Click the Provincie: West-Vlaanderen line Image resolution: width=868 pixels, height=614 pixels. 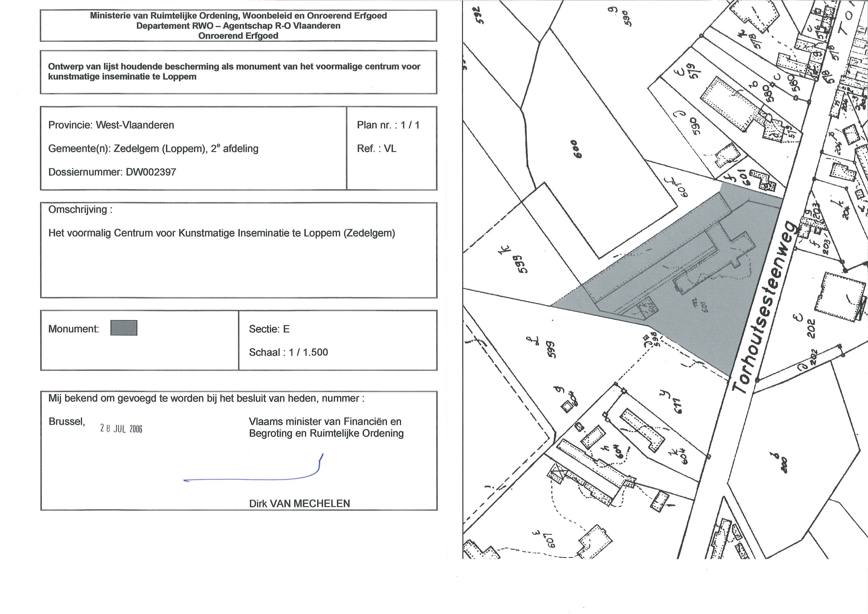111,125
